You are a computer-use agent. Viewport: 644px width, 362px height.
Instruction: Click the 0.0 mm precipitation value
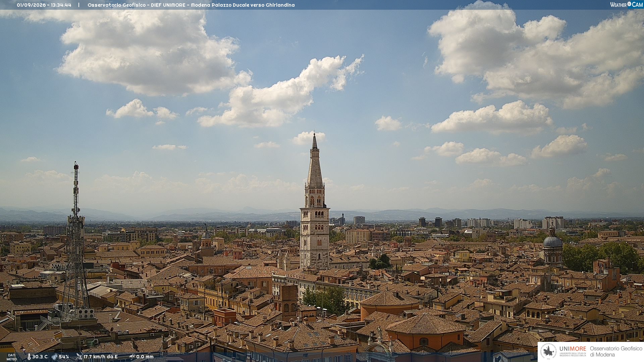click(x=145, y=357)
